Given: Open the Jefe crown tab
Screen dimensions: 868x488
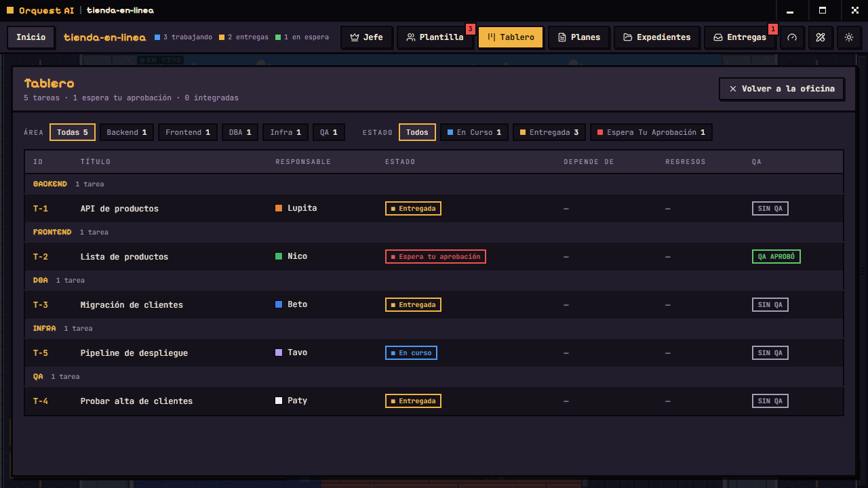Looking at the screenshot, I should [x=366, y=37].
